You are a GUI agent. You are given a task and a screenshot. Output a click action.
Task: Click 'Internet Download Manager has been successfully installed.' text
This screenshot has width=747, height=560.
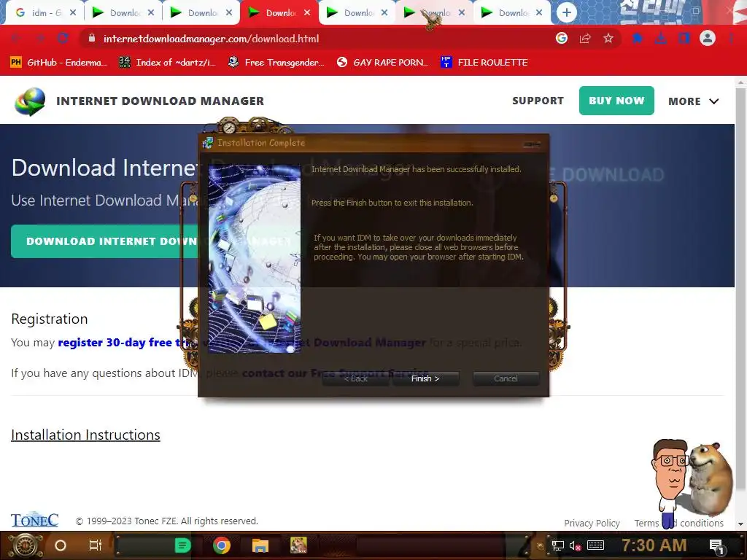(417, 169)
